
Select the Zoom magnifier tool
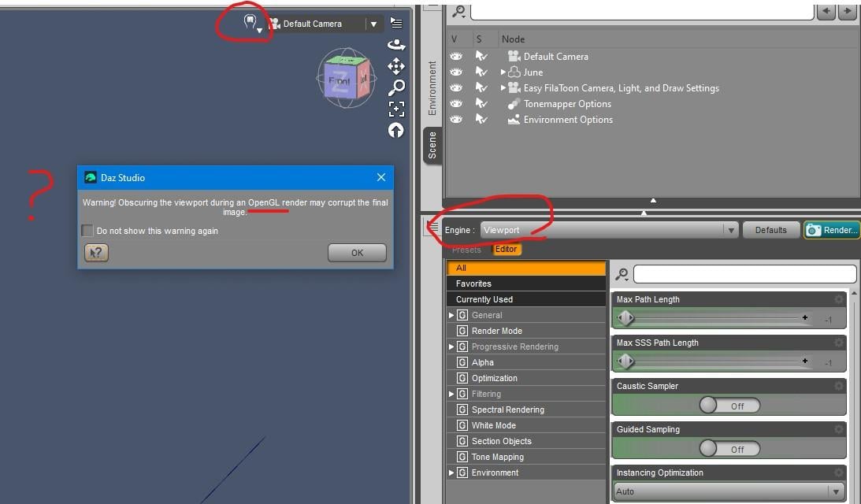tap(396, 87)
